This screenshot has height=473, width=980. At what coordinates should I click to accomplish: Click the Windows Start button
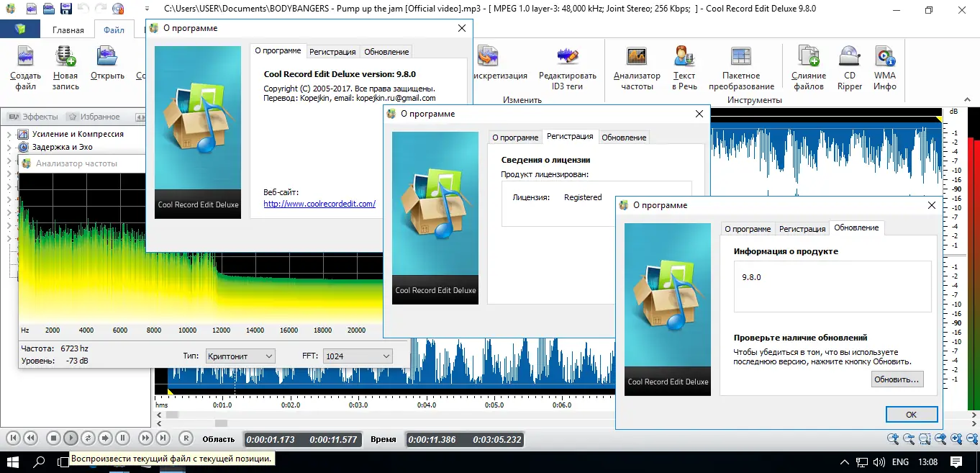[x=13, y=461]
